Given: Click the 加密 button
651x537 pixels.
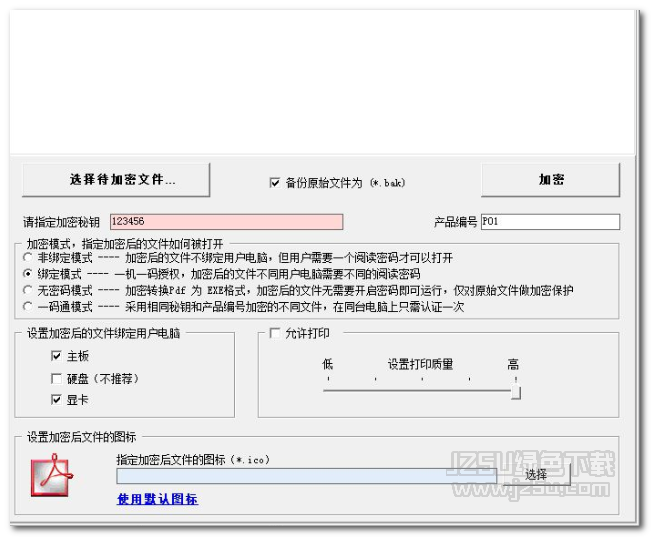Looking at the screenshot, I should coord(551,179).
